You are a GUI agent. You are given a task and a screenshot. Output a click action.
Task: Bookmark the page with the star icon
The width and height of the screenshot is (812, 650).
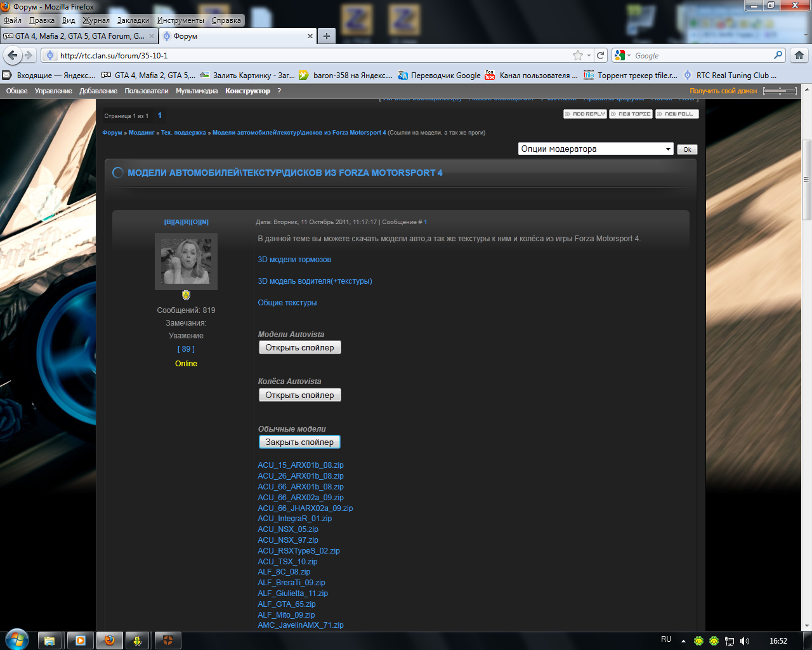[x=578, y=55]
